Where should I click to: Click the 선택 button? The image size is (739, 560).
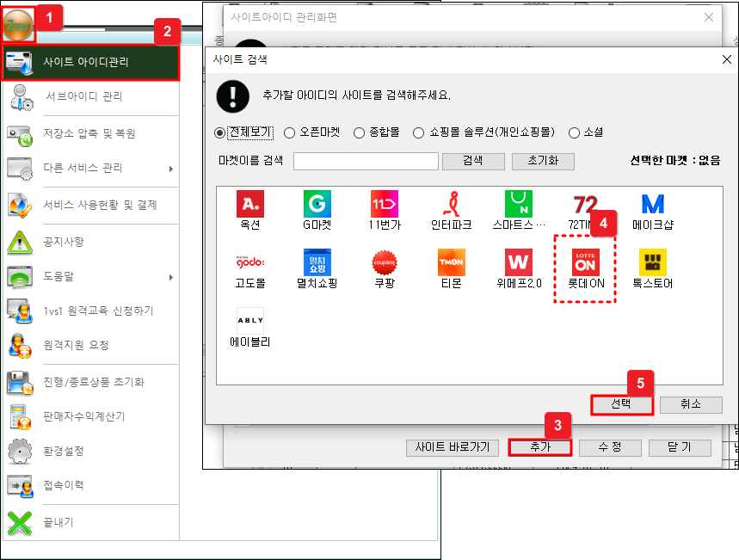tap(622, 404)
